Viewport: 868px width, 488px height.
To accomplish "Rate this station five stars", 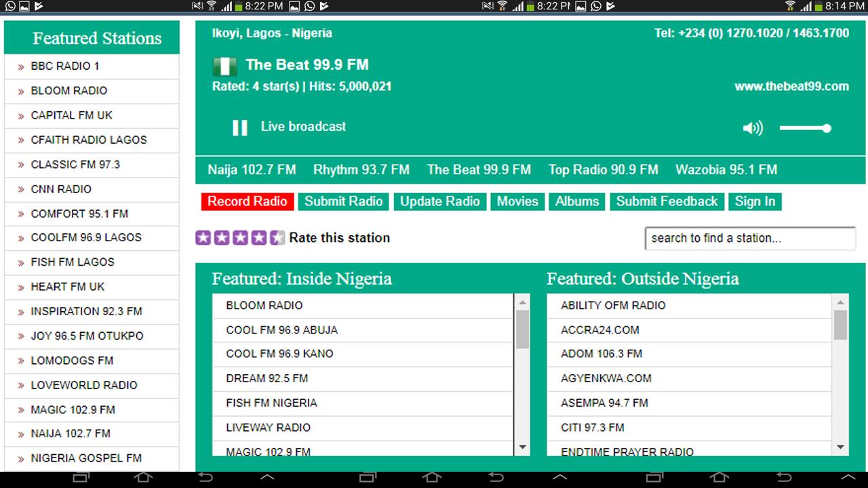I will 277,238.
